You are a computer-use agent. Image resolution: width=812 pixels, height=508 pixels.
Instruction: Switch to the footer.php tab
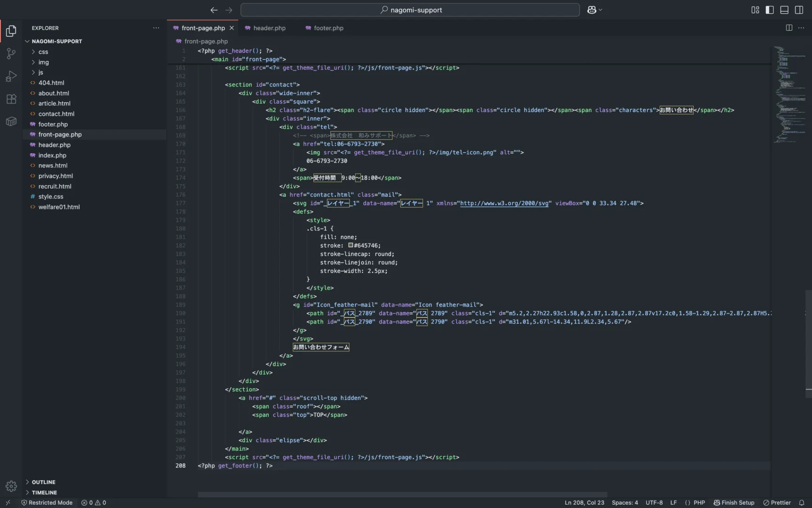pos(328,28)
